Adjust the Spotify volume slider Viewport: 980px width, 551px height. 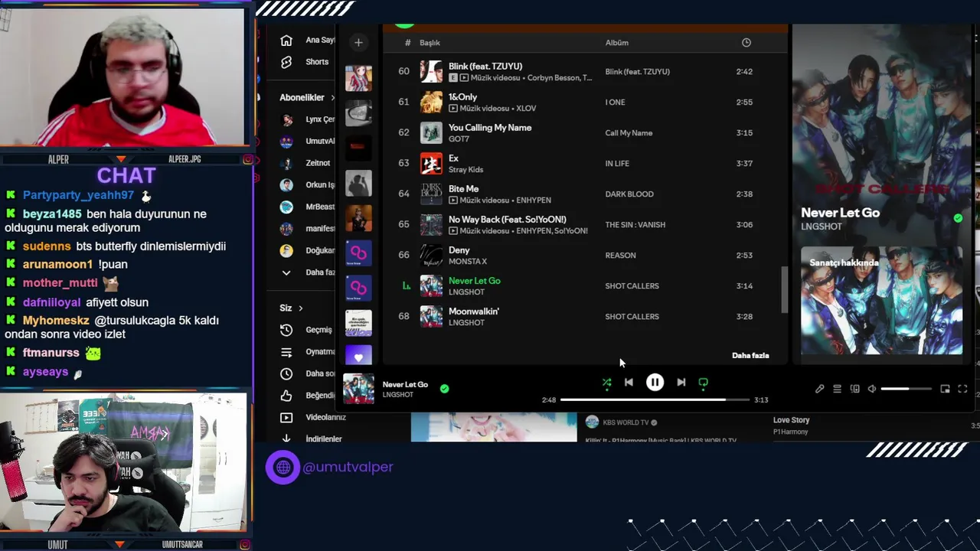(906, 389)
